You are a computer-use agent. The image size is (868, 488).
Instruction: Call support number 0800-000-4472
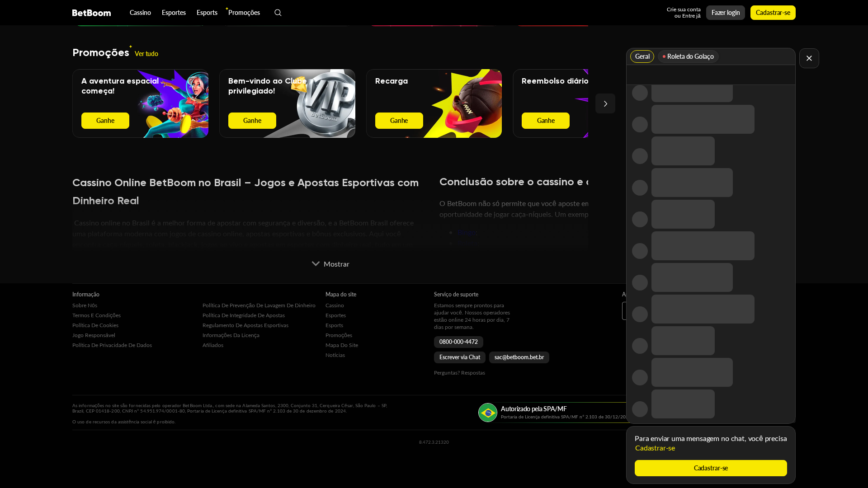pyautogui.click(x=458, y=342)
